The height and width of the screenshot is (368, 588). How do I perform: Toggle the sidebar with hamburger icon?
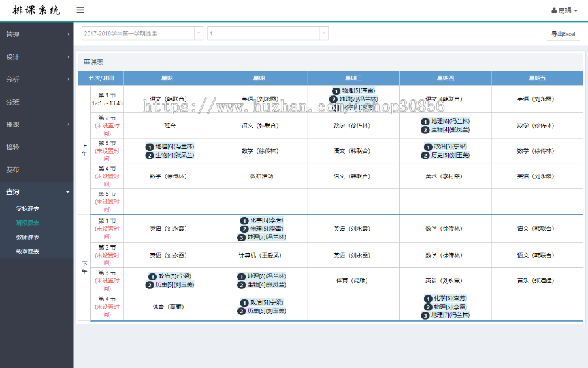pyautogui.click(x=80, y=10)
